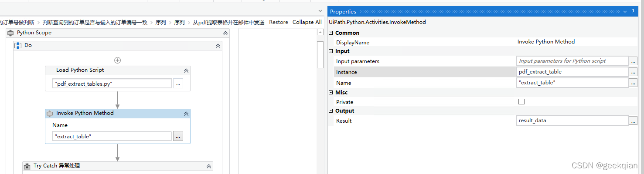Click the result_data Result field
The width and height of the screenshot is (644, 174).
[x=572, y=121]
